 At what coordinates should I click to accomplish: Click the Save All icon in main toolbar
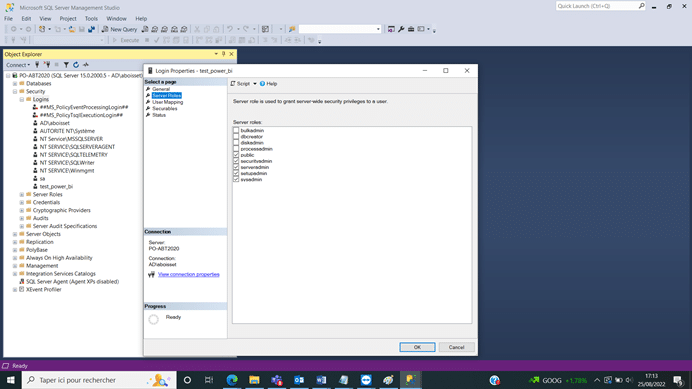[91, 29]
